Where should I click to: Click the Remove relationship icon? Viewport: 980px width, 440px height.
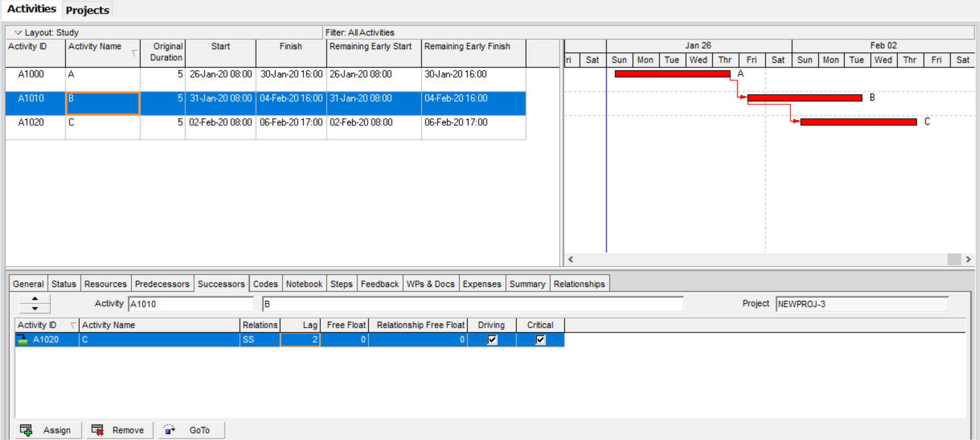(98, 430)
